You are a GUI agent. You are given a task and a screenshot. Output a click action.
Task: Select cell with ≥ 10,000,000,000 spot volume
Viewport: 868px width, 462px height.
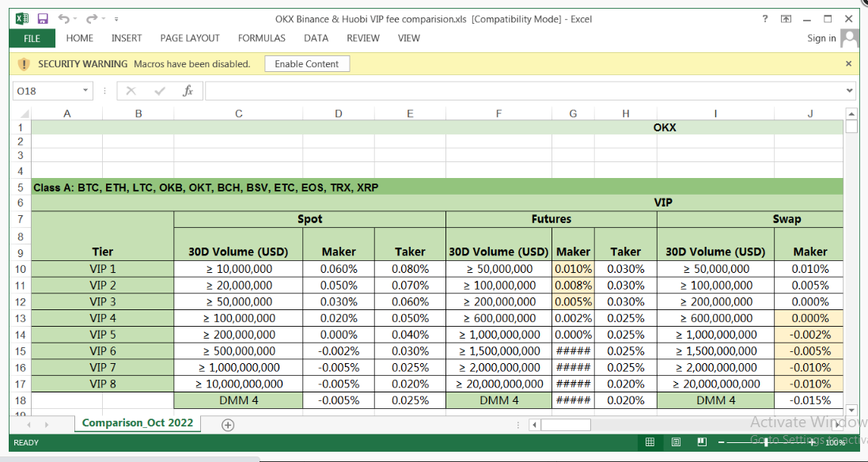click(239, 384)
